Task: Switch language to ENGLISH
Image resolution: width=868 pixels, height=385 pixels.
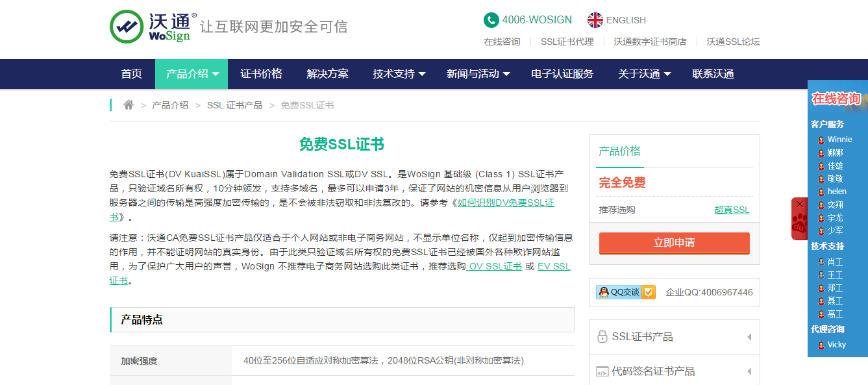Action: (x=626, y=20)
